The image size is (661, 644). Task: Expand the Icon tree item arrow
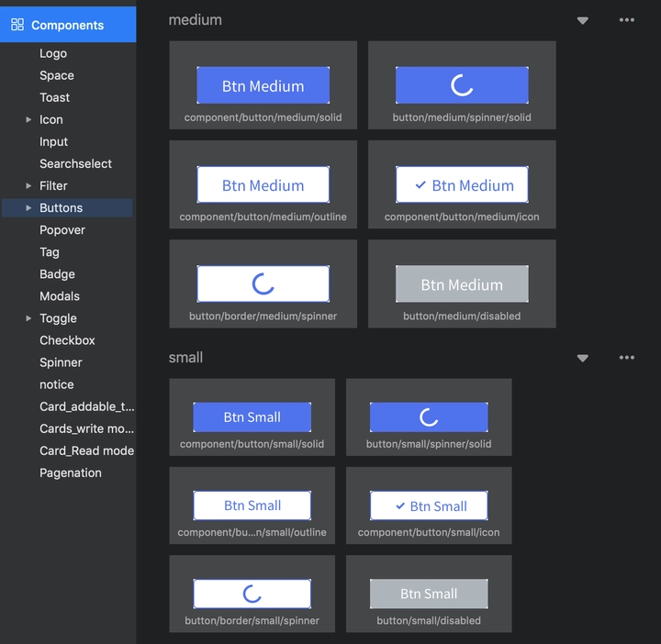click(28, 119)
